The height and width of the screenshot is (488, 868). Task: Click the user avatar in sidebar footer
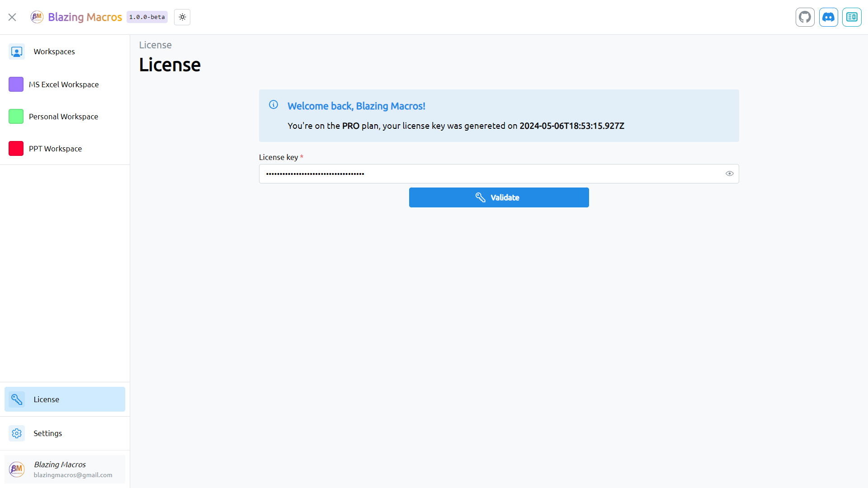tap(17, 469)
